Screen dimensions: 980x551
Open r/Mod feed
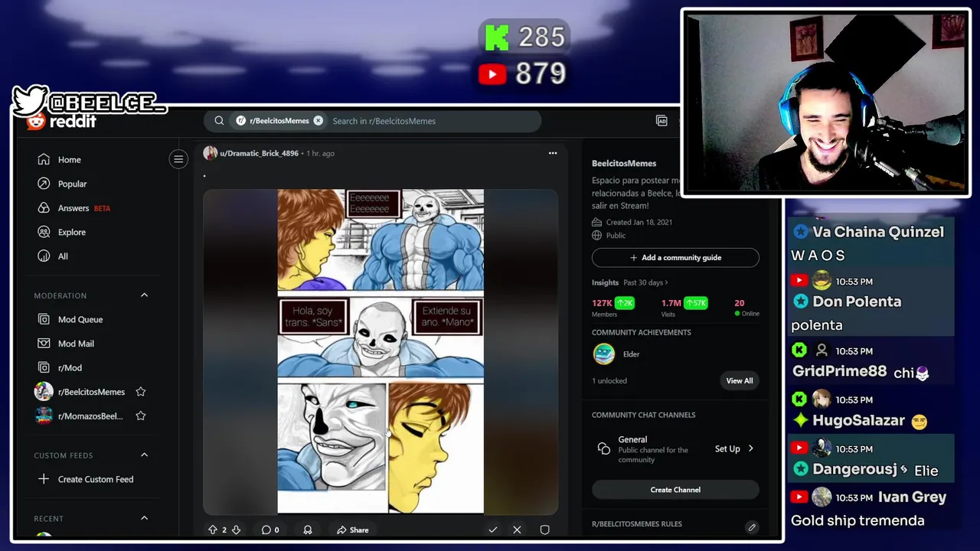[70, 367]
